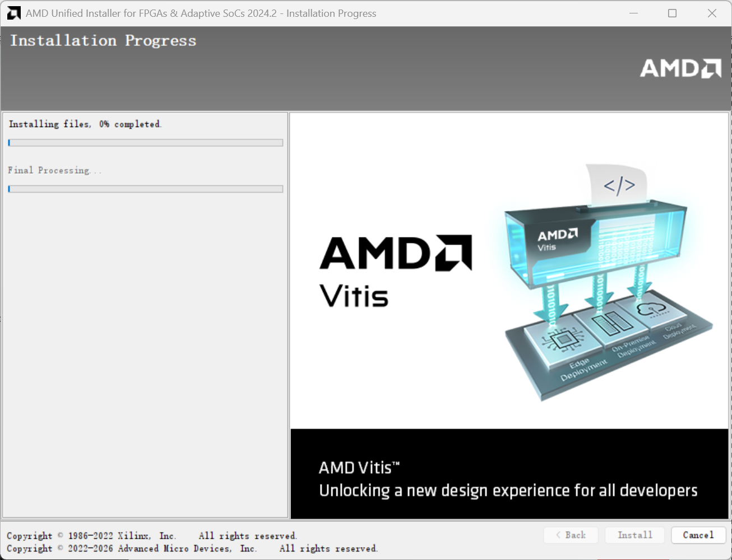Click the 'Installing files, 0% completed' text
The height and width of the screenshot is (560, 732).
(85, 124)
